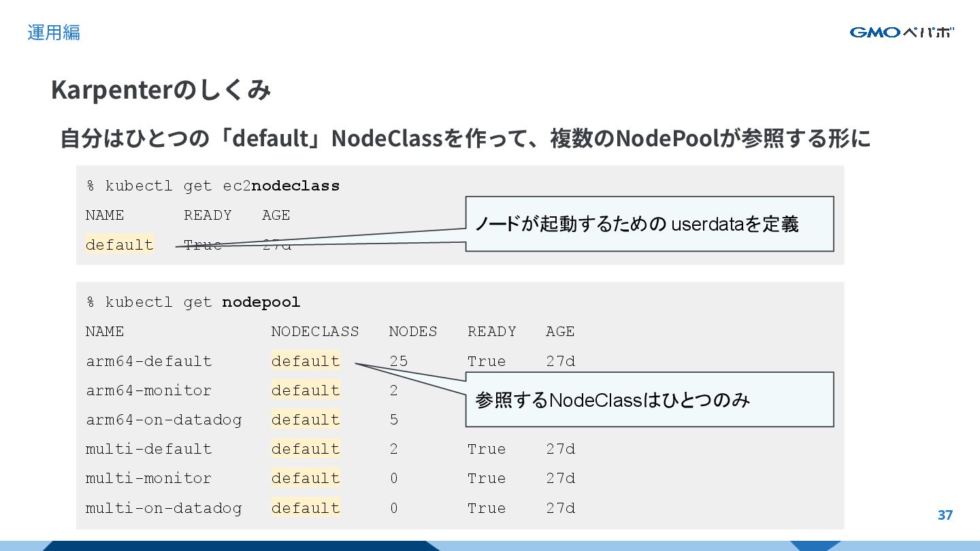The height and width of the screenshot is (551, 980).
Task: Click the userdata callout box about node startup
Action: tap(649, 224)
